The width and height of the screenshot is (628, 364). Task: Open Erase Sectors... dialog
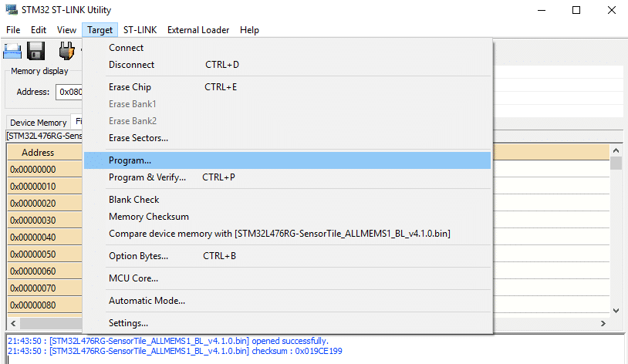pos(138,138)
